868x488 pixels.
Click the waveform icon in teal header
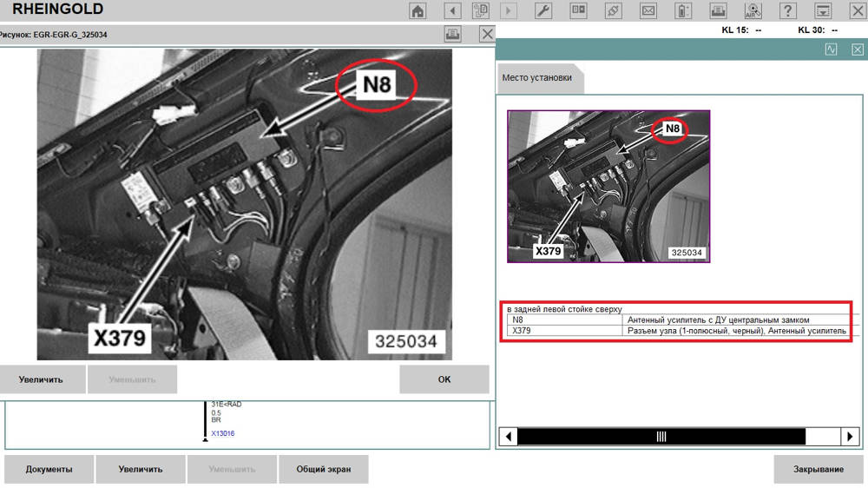(831, 49)
